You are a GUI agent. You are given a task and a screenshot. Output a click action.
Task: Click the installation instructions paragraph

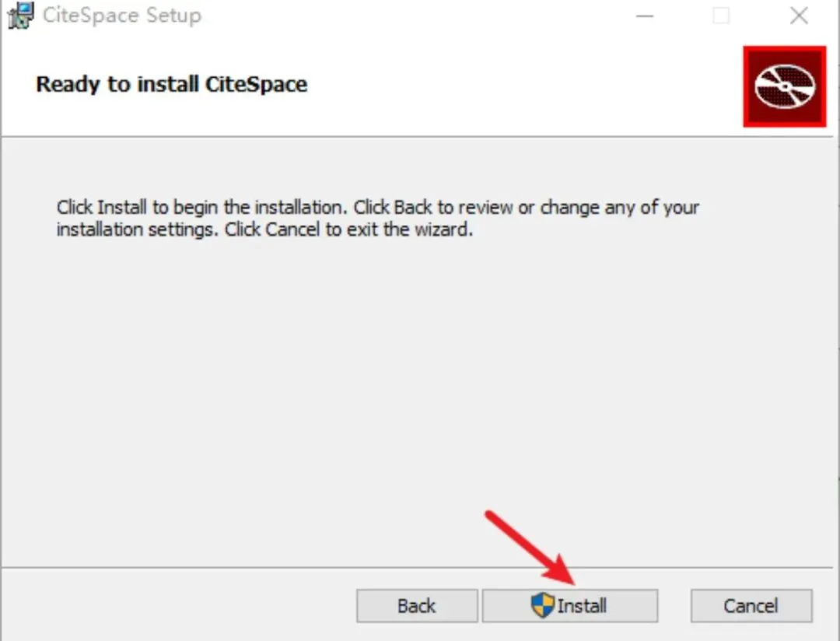coord(378,218)
